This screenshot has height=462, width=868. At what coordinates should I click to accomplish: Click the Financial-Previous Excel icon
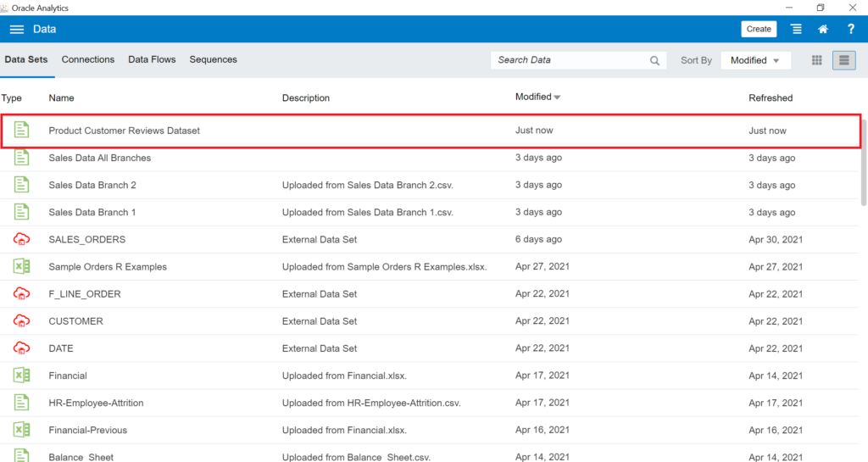click(x=21, y=429)
